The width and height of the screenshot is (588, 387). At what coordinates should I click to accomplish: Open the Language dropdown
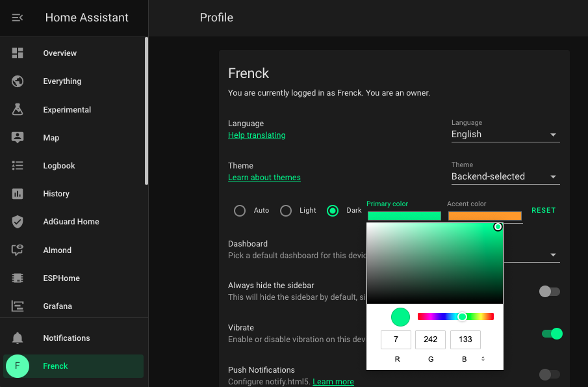[505, 134]
